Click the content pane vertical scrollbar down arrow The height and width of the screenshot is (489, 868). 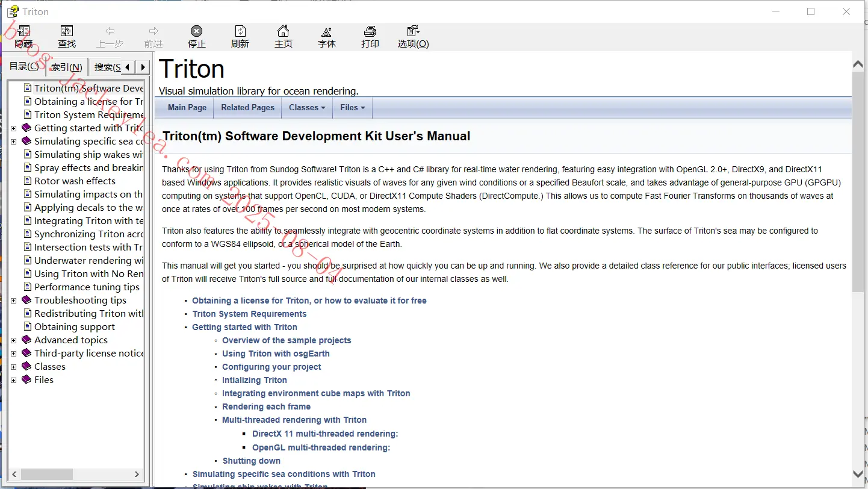tap(858, 475)
